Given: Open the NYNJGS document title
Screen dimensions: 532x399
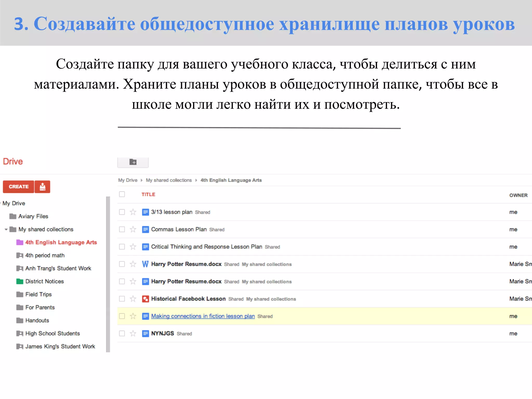Looking at the screenshot, I should 163,333.
